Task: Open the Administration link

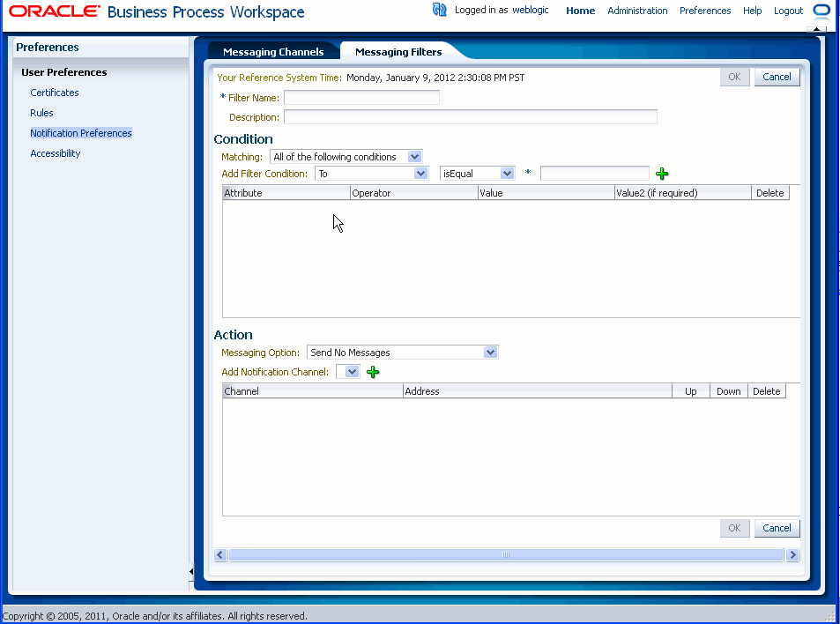Action: (x=637, y=11)
